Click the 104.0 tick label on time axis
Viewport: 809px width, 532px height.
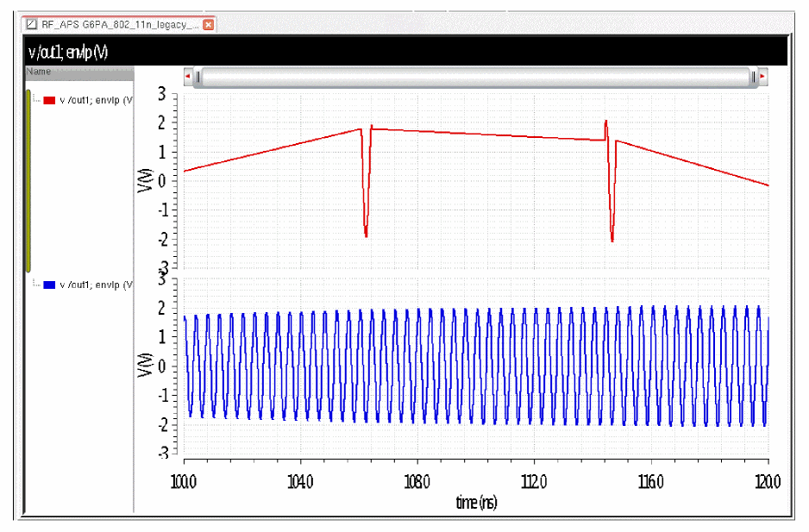click(x=300, y=482)
